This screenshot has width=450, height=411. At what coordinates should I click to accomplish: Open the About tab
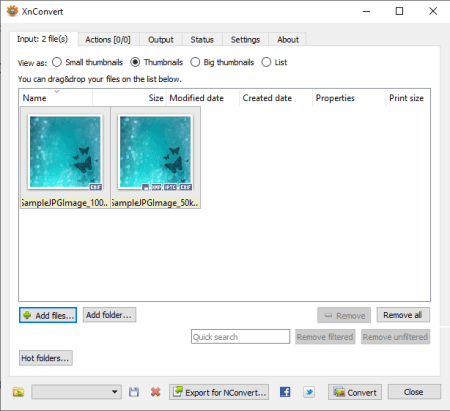[288, 40]
